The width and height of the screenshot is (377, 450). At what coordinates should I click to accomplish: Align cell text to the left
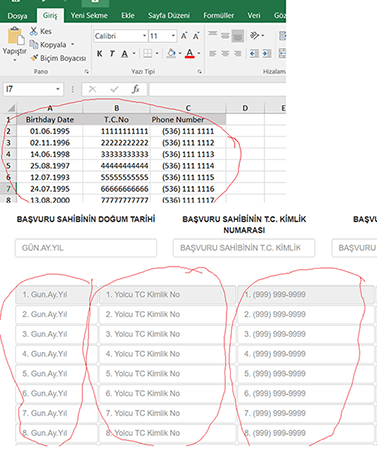[213, 54]
